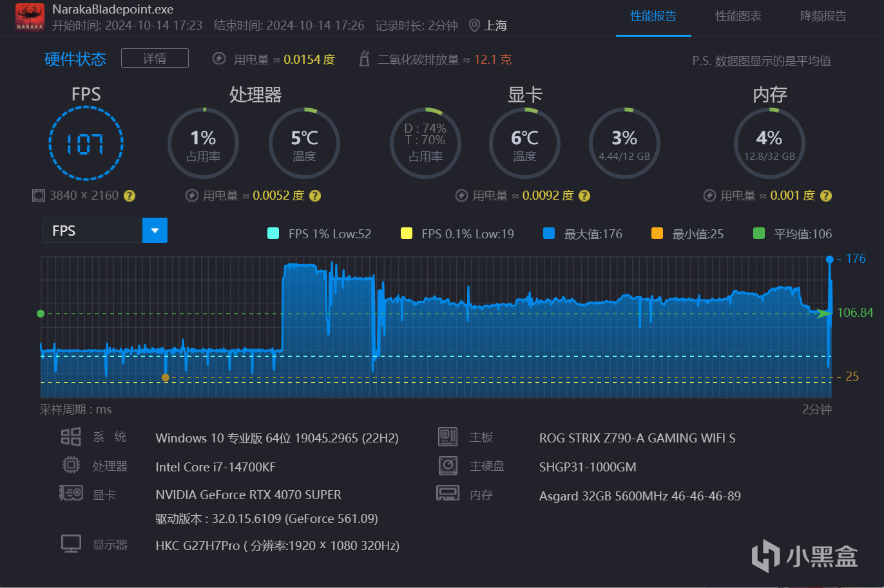Click the GPU D:74% T:70% usage gauge
This screenshot has height=588, width=884.
425,143
